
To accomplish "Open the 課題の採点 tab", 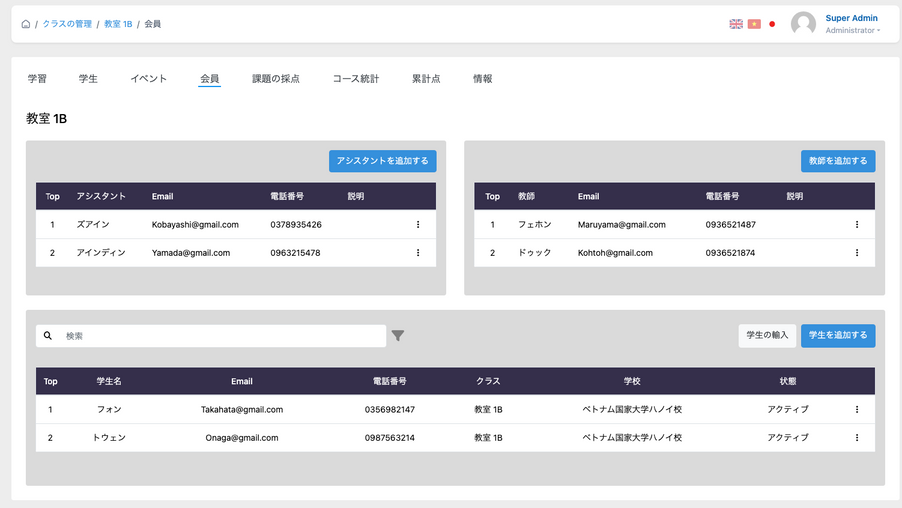I will [x=276, y=79].
